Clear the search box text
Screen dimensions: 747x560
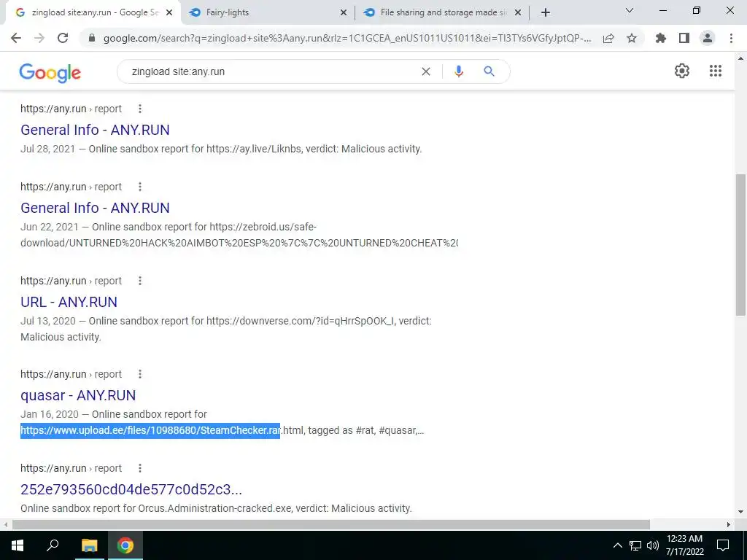point(426,71)
